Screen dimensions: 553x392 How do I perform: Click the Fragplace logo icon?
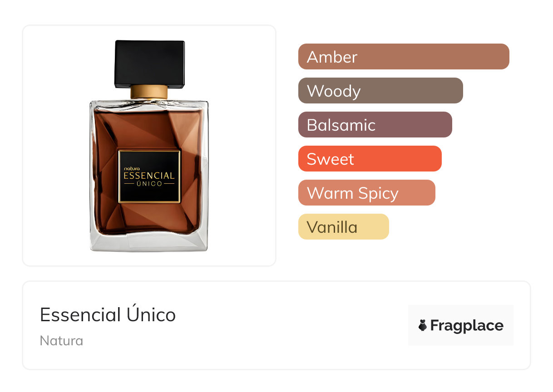(423, 325)
